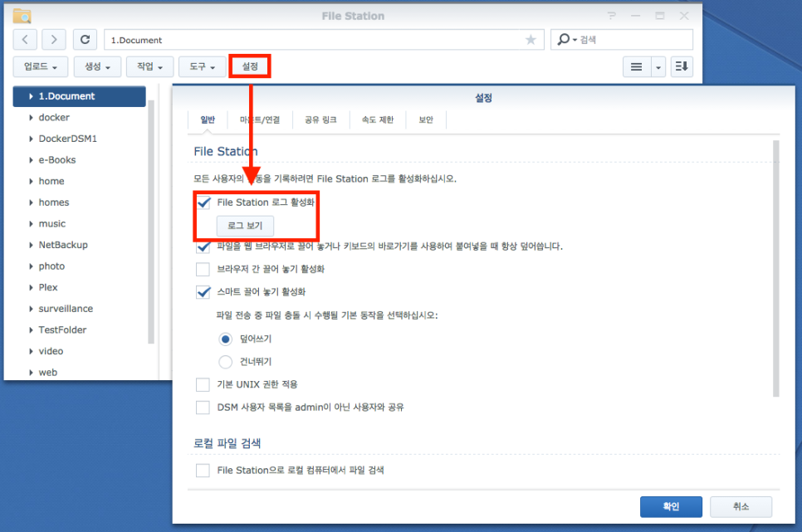802x532 pixels.
Task: Open the view mode dropdown arrow
Action: (658, 66)
